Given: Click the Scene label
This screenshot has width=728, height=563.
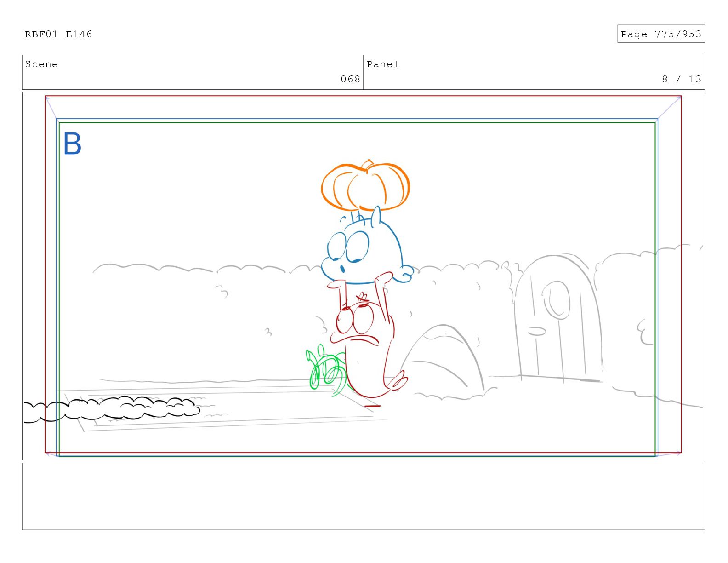Looking at the screenshot, I should pyautogui.click(x=41, y=64).
